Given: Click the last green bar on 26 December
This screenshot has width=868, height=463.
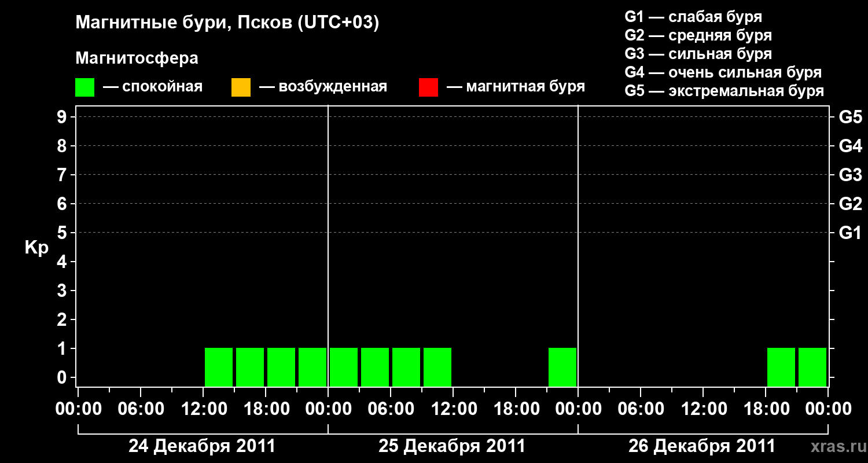Looking at the screenshot, I should tap(812, 367).
